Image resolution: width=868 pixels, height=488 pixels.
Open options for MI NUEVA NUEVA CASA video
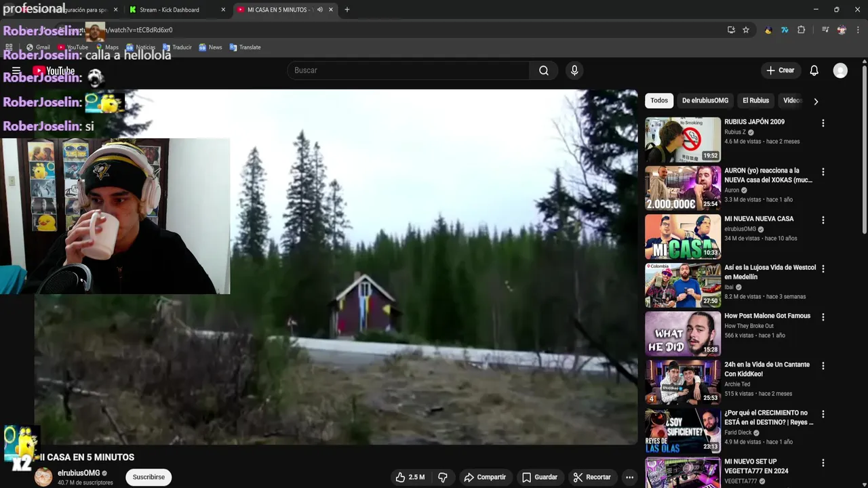[x=823, y=220]
